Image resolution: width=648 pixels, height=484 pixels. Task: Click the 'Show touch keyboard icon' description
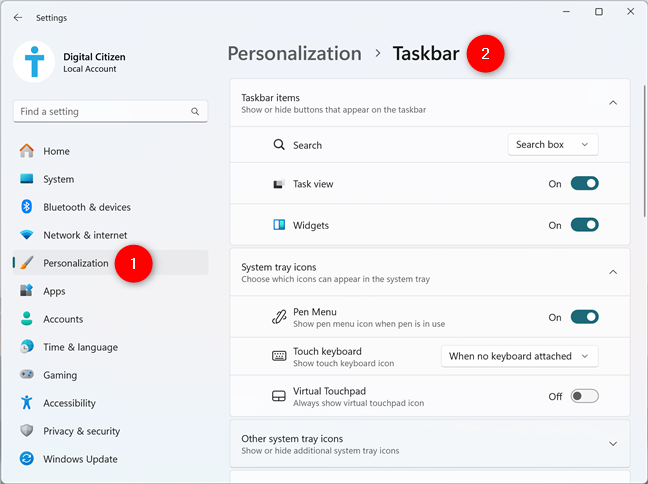(343, 364)
